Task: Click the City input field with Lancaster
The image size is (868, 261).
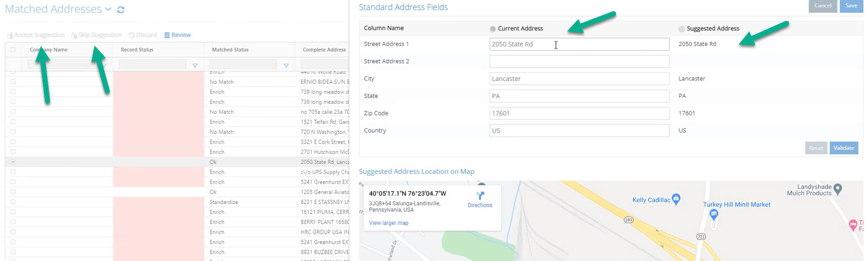Action: click(579, 78)
